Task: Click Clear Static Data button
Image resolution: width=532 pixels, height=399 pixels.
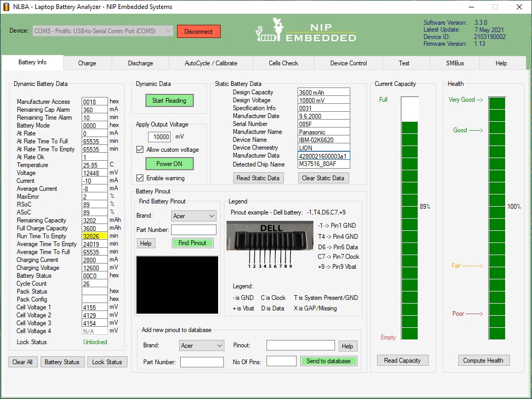Action: coord(323,178)
